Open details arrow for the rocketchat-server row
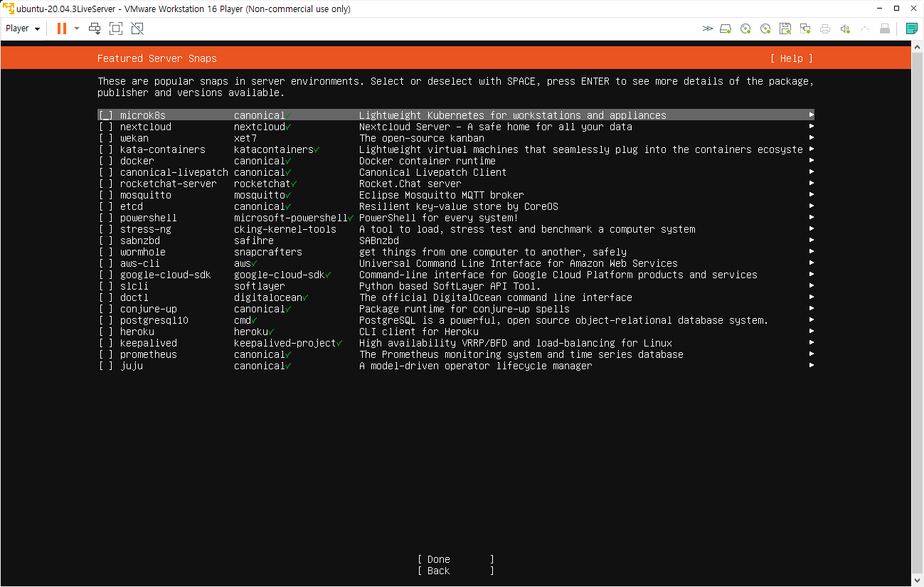 812,184
